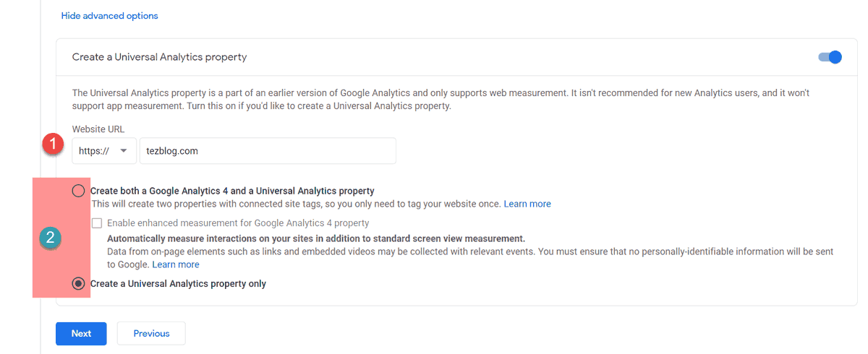This screenshot has width=868, height=354.
Task: Select the Universal Analytics property only radio
Action: click(79, 284)
